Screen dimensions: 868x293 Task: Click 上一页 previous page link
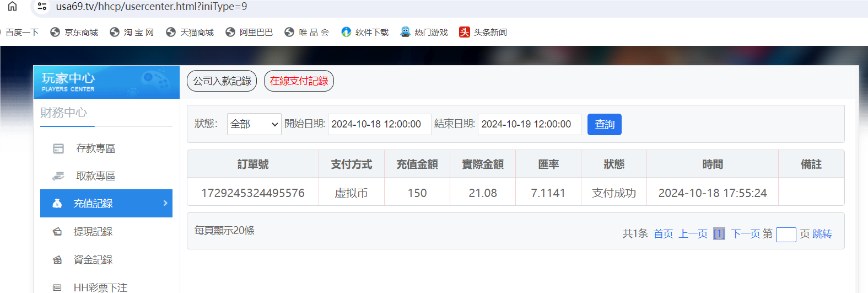tap(693, 234)
